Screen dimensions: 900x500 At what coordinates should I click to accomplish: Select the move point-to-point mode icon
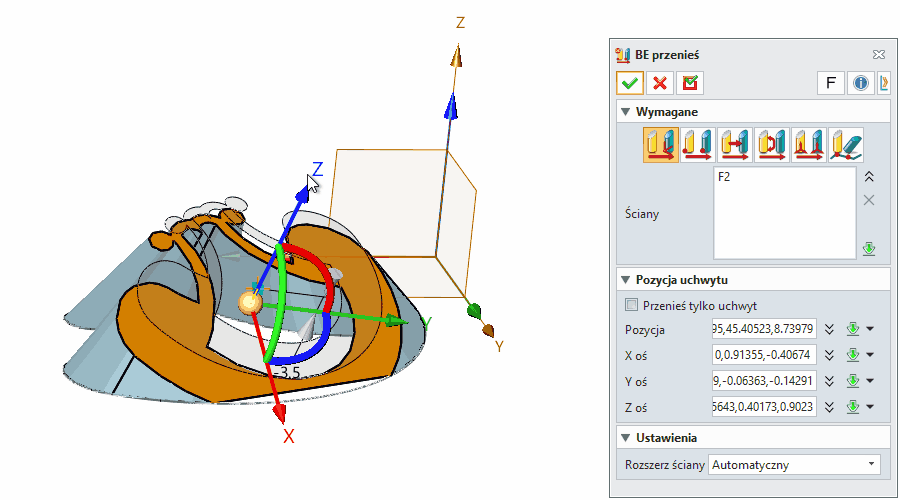pyautogui.click(x=697, y=145)
